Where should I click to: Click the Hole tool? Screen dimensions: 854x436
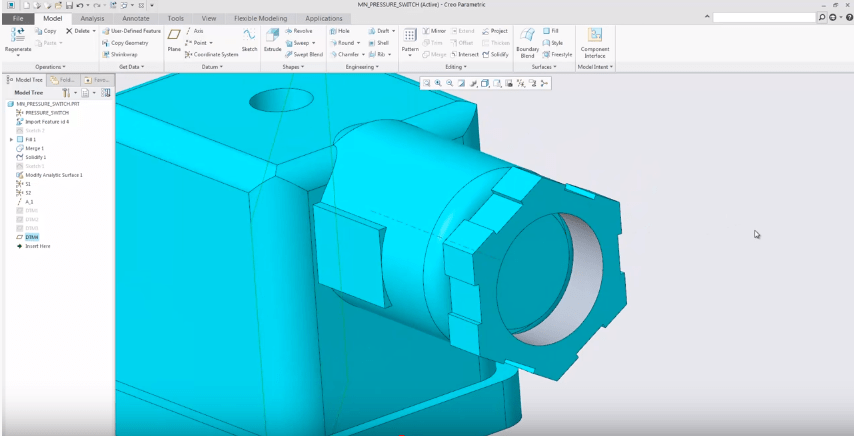339,31
